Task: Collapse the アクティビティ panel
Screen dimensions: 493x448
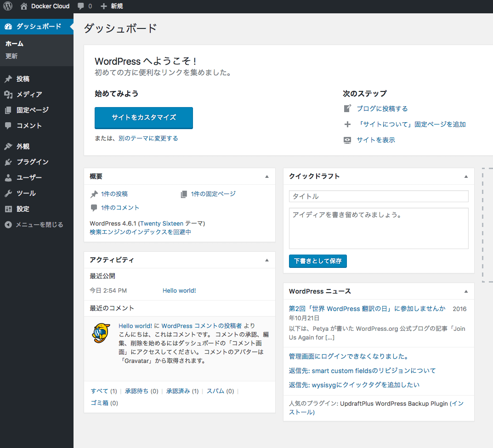Action: 267,260
